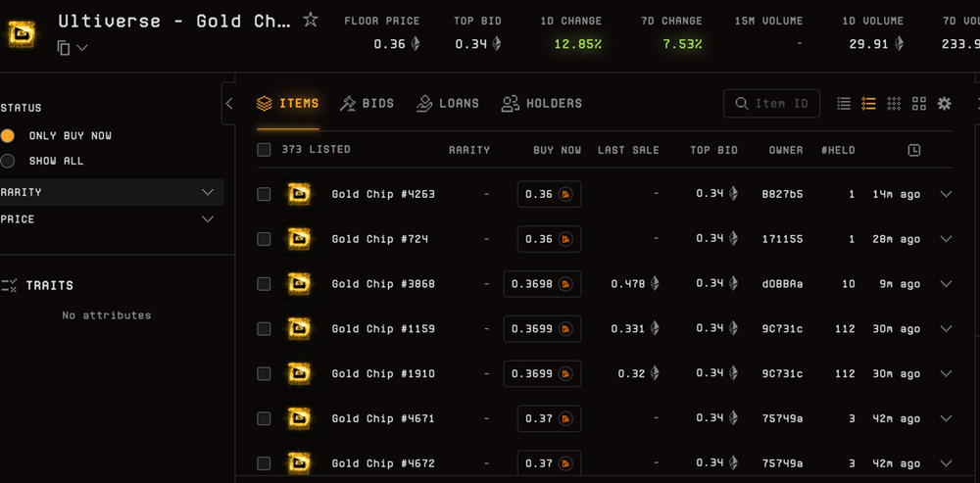980x483 pixels.
Task: Click the clock column header icon
Action: point(913,150)
